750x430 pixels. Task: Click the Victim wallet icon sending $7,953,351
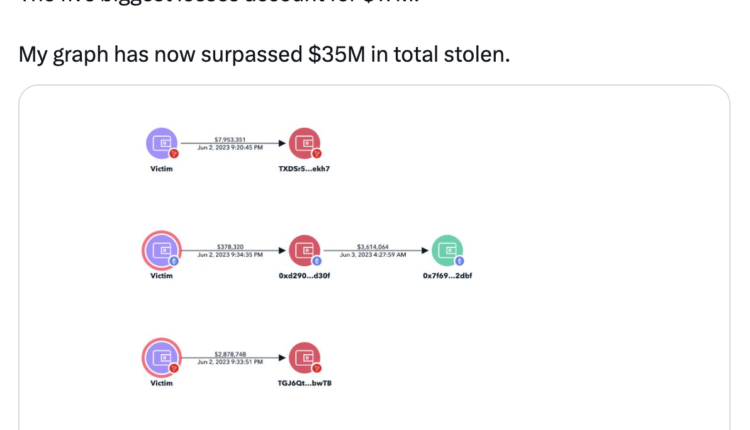(162, 144)
